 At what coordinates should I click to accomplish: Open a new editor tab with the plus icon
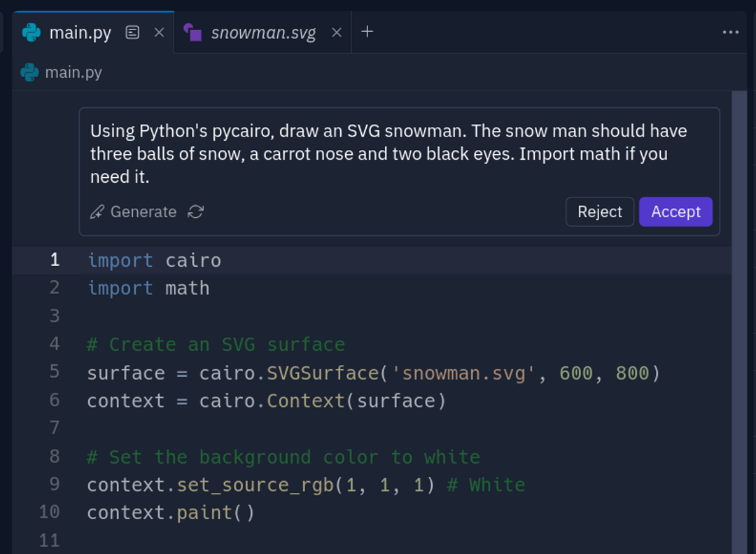(x=367, y=32)
